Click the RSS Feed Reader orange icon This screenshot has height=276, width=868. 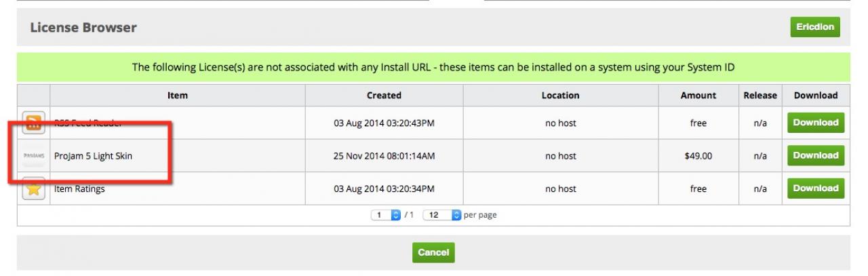tap(34, 123)
